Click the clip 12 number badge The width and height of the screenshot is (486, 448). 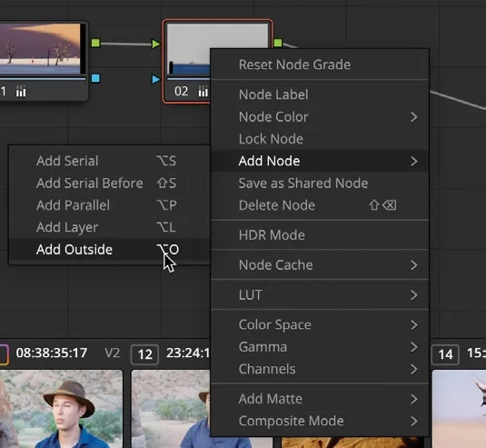[x=144, y=354]
